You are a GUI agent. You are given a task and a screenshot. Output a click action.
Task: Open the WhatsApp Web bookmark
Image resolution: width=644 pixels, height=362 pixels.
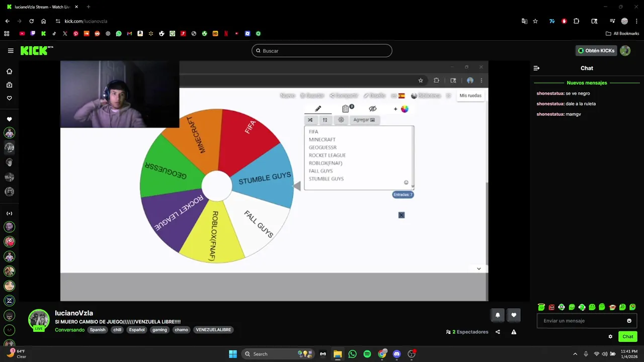[x=119, y=34]
